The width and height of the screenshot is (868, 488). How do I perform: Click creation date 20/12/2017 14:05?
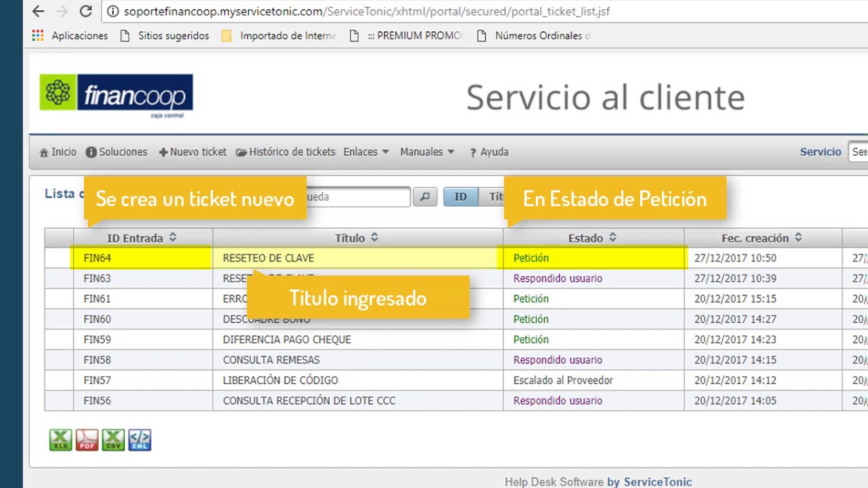click(735, 401)
